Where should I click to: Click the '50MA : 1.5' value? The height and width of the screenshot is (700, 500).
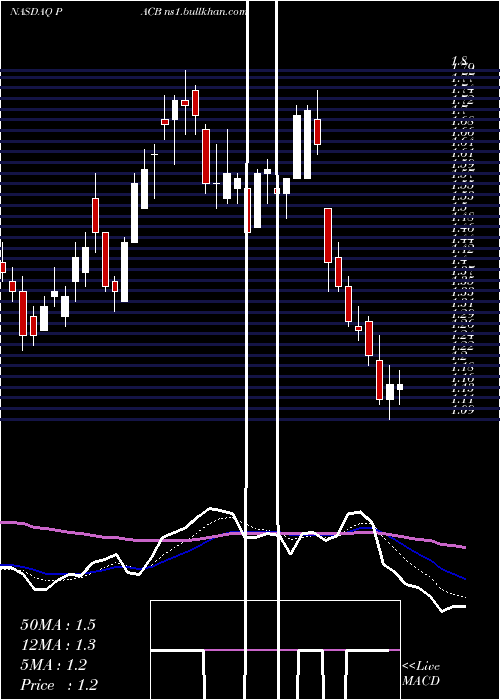(x=58, y=625)
